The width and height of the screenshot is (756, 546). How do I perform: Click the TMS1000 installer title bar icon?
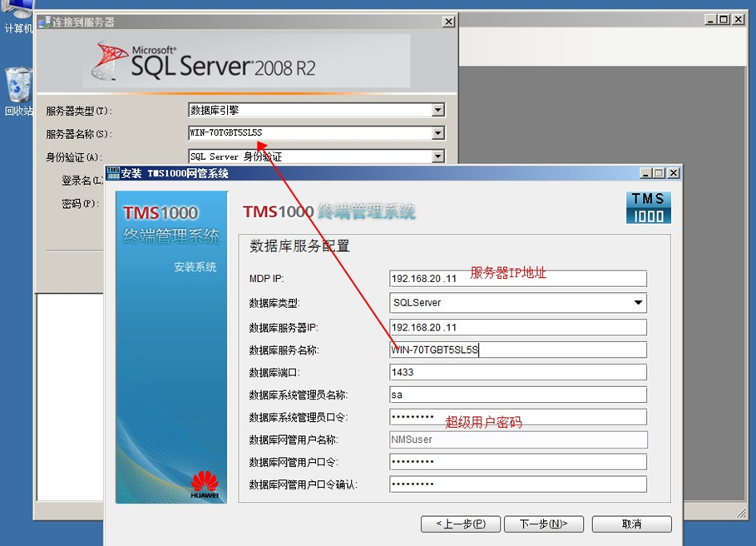click(113, 173)
